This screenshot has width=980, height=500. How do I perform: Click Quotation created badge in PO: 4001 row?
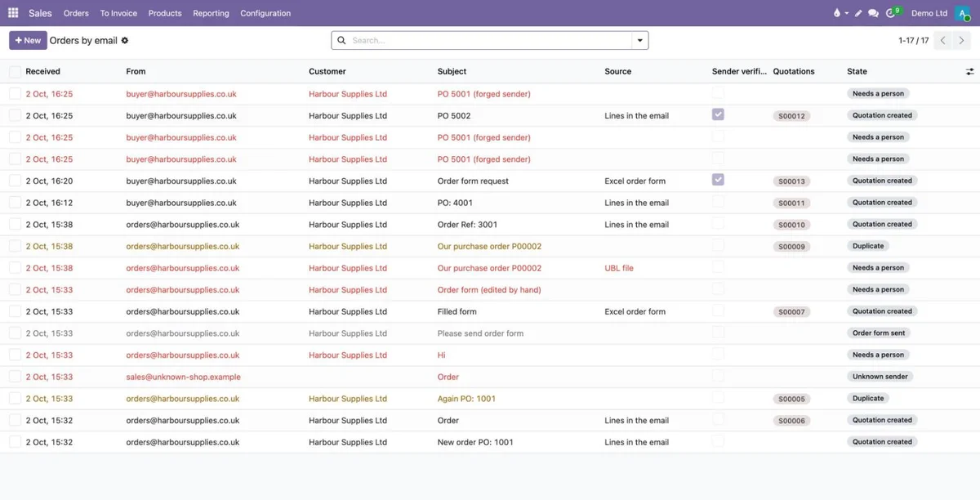pyautogui.click(x=882, y=203)
